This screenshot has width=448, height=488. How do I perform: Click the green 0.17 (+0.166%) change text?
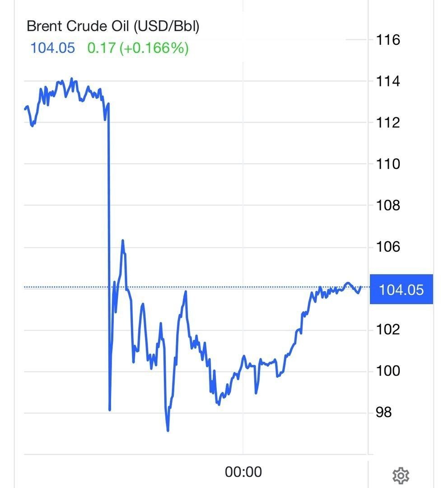coord(138,47)
